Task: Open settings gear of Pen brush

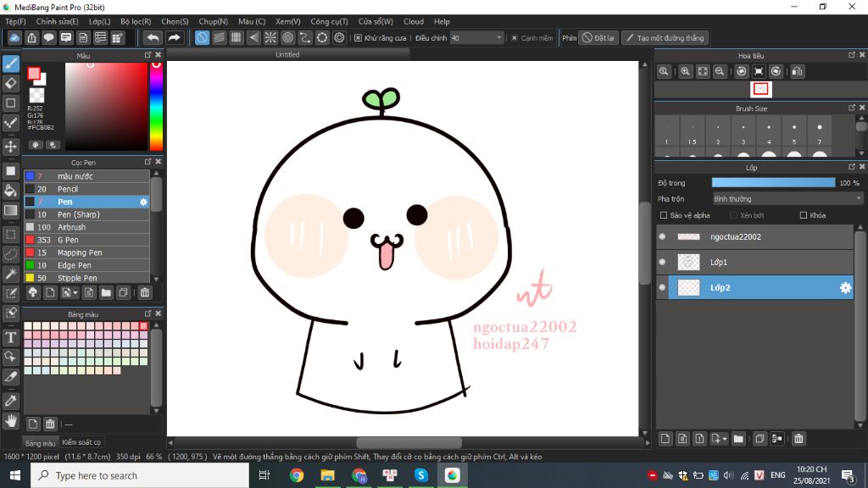Action: pos(143,202)
